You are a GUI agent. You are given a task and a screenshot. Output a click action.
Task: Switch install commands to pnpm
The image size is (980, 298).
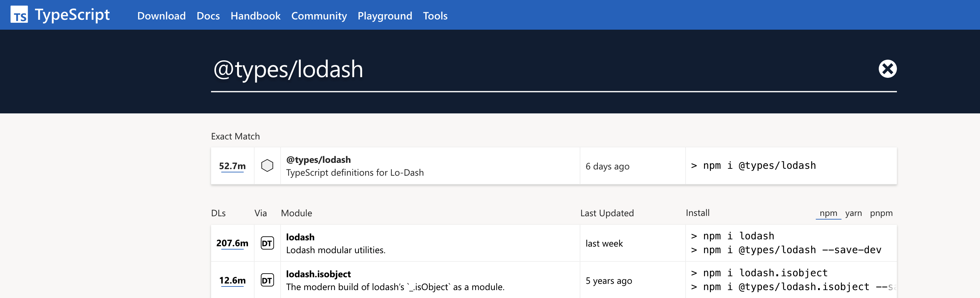(x=881, y=213)
